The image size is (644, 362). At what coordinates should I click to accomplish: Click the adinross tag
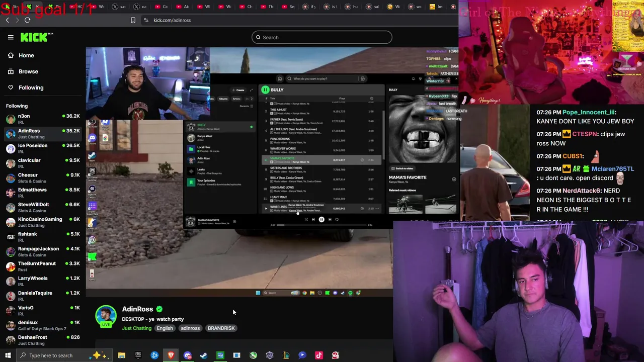pyautogui.click(x=190, y=328)
